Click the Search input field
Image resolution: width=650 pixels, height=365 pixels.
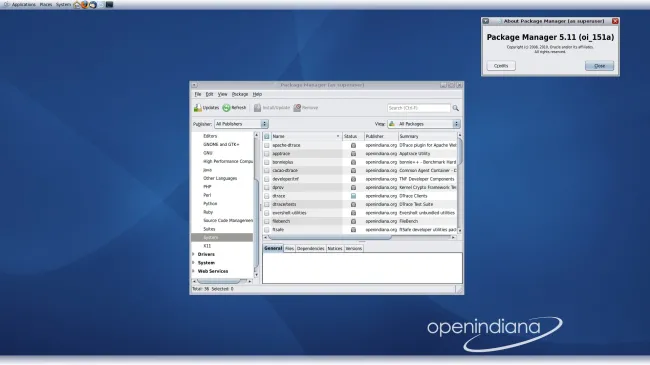(x=419, y=108)
